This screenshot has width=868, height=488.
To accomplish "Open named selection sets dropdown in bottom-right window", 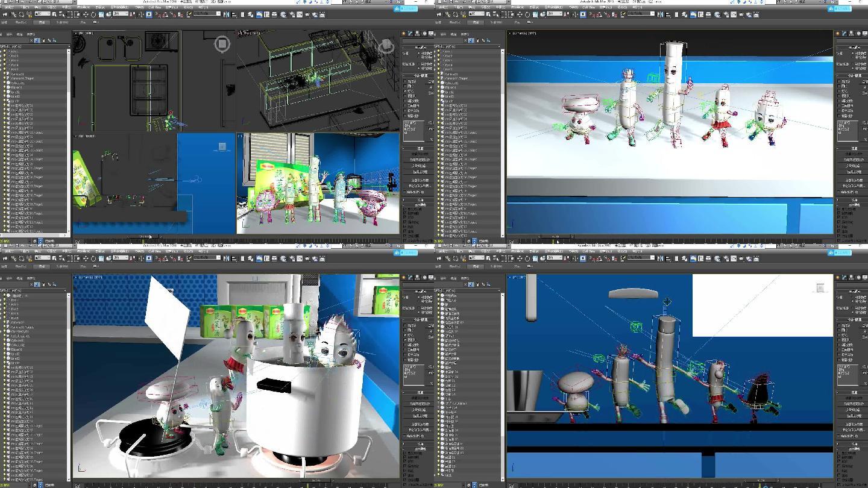I will point(641,258).
